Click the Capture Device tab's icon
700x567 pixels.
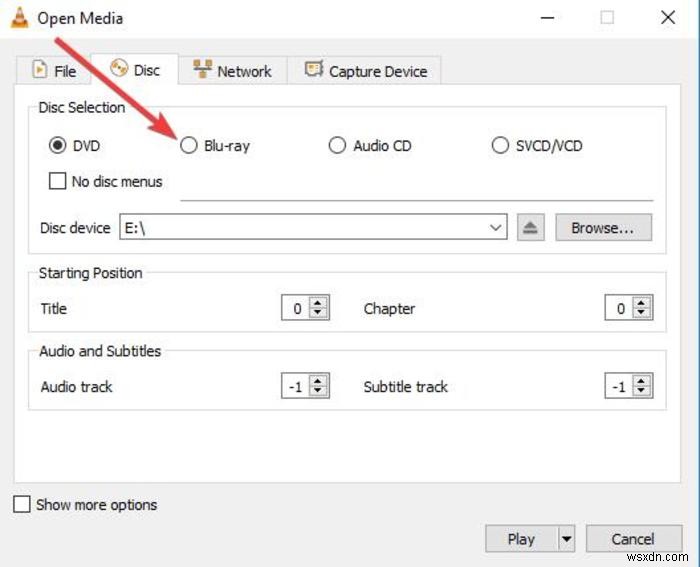tap(314, 70)
